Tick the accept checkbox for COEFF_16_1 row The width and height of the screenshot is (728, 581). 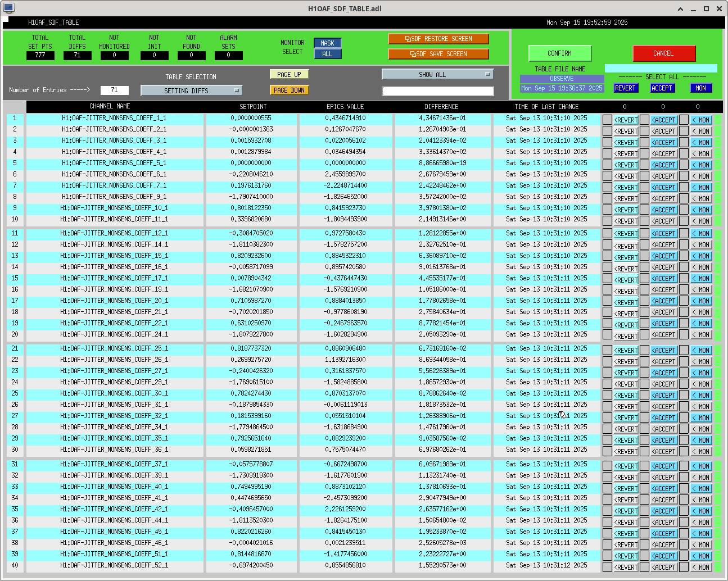[x=644, y=267]
